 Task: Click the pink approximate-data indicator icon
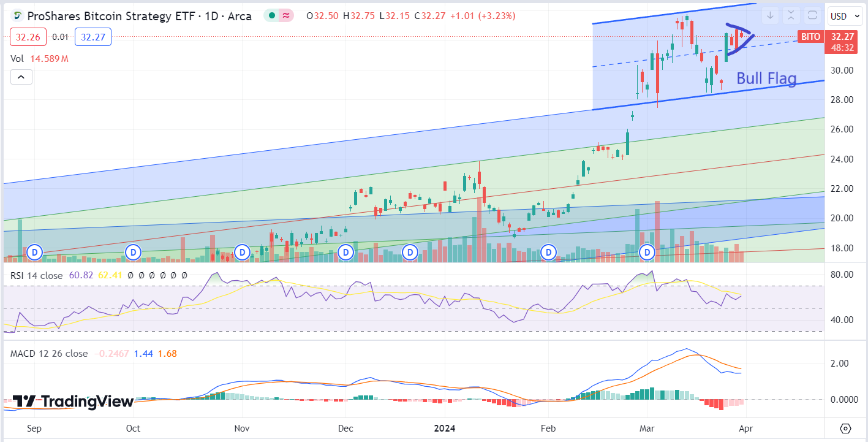coord(285,16)
